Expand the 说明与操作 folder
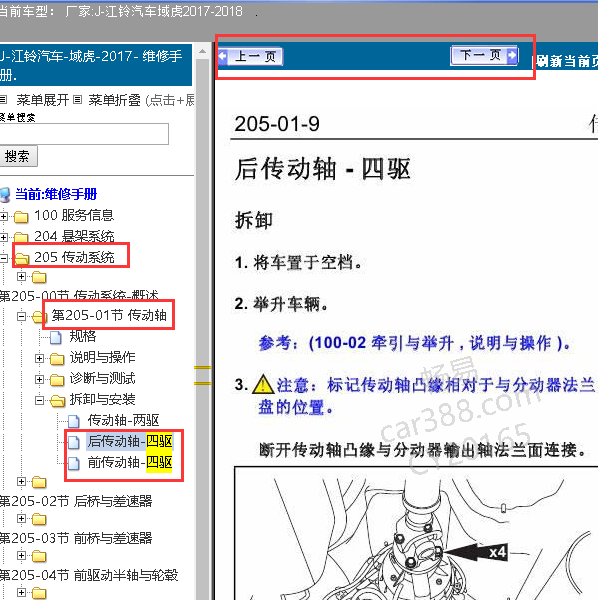Screen dimensions: 598x600 tap(39, 358)
